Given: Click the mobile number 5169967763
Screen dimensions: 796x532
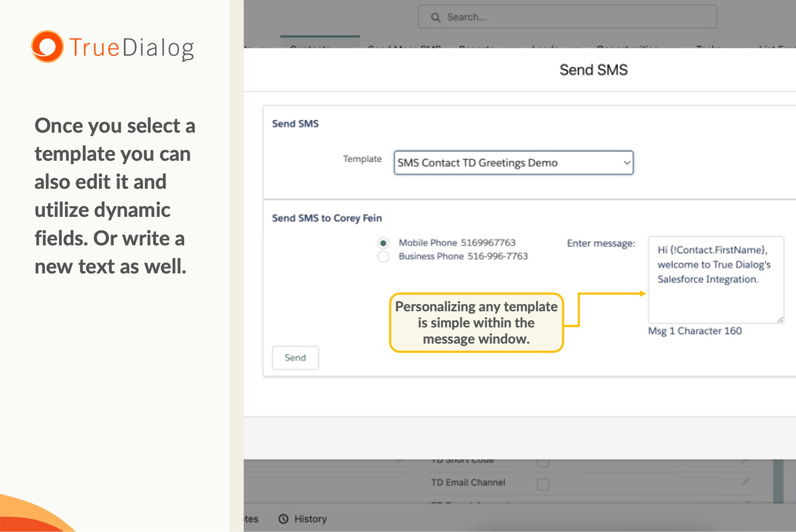Looking at the screenshot, I should [x=488, y=243].
